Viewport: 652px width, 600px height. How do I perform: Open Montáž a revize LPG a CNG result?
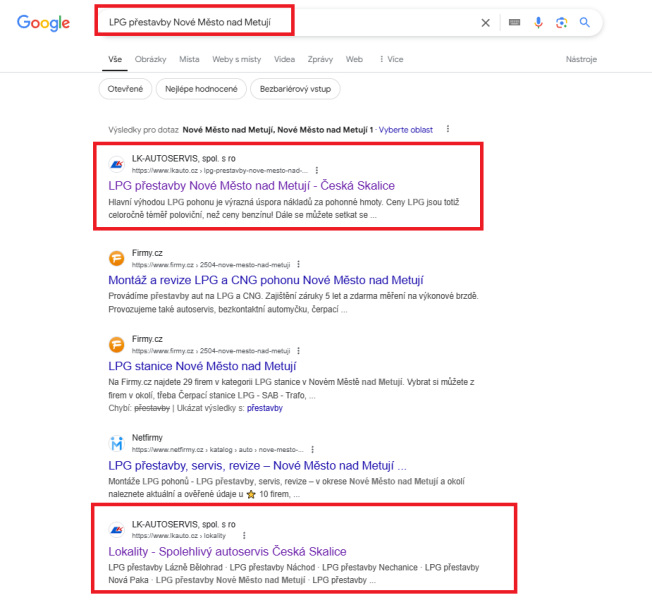point(266,280)
